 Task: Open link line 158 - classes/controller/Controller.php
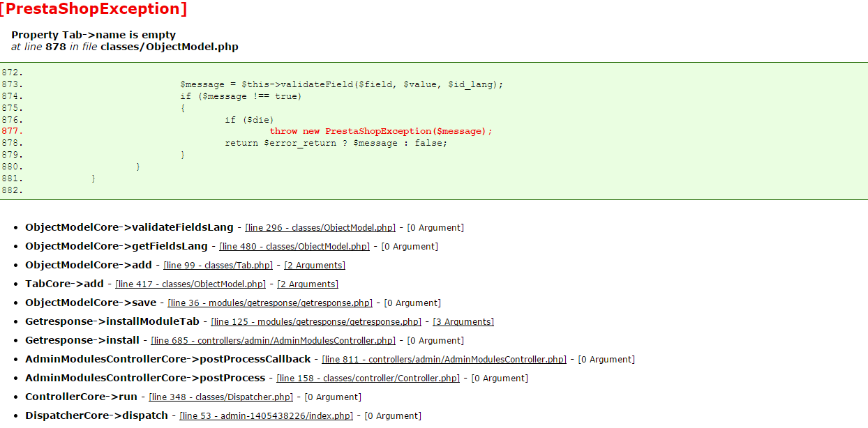(368, 379)
